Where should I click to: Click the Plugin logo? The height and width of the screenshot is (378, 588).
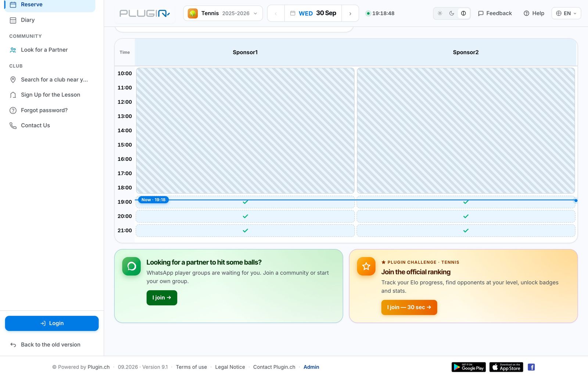point(145,14)
